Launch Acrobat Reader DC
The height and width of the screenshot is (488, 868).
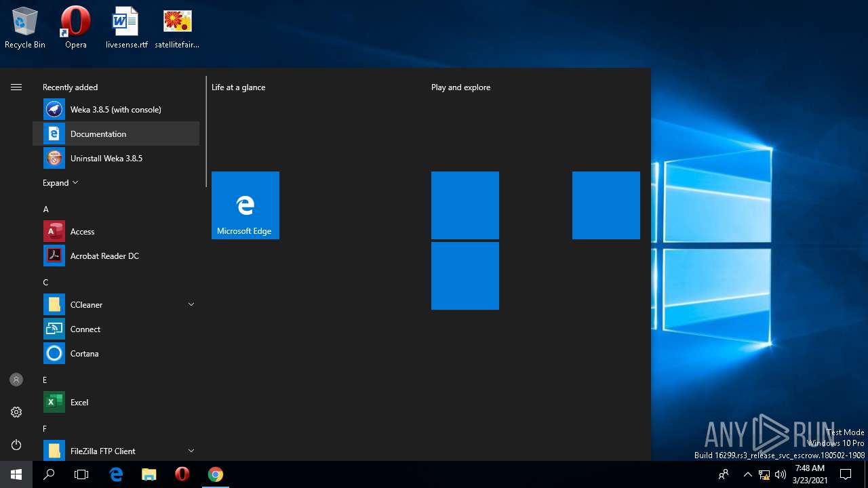click(116, 256)
